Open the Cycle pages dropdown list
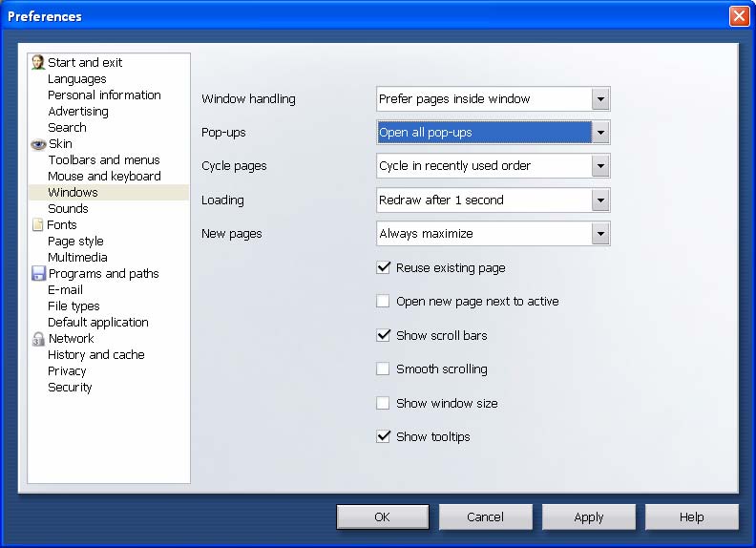 tap(599, 166)
